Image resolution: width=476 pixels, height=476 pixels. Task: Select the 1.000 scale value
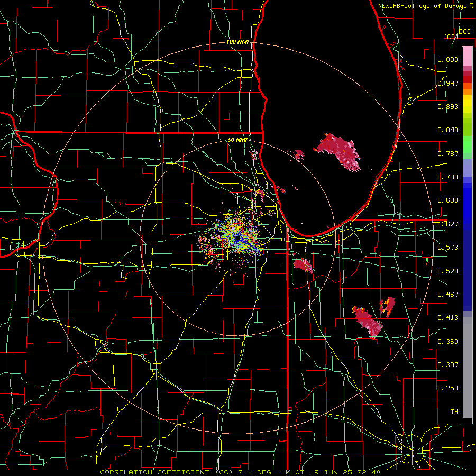pyautogui.click(x=448, y=59)
